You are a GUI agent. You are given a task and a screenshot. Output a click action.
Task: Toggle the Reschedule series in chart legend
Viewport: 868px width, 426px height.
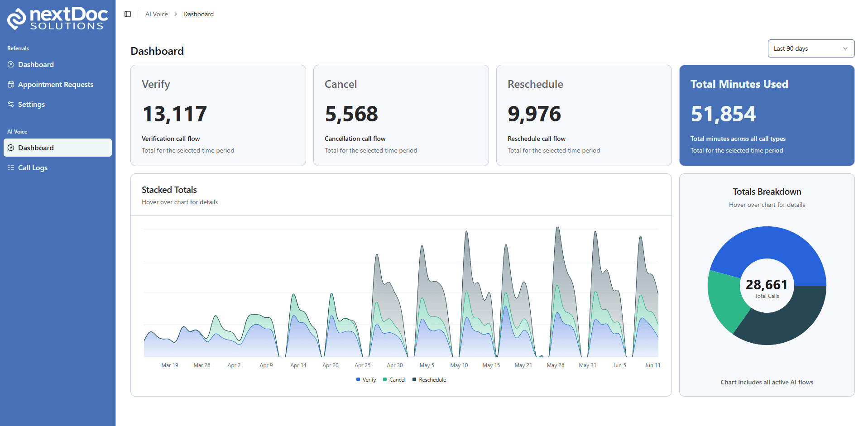[429, 380]
